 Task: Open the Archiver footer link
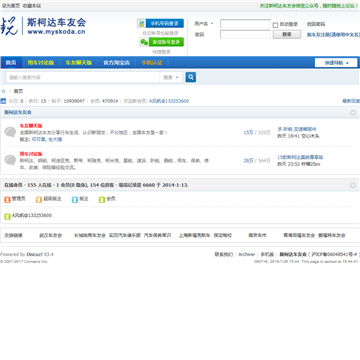tap(247, 254)
